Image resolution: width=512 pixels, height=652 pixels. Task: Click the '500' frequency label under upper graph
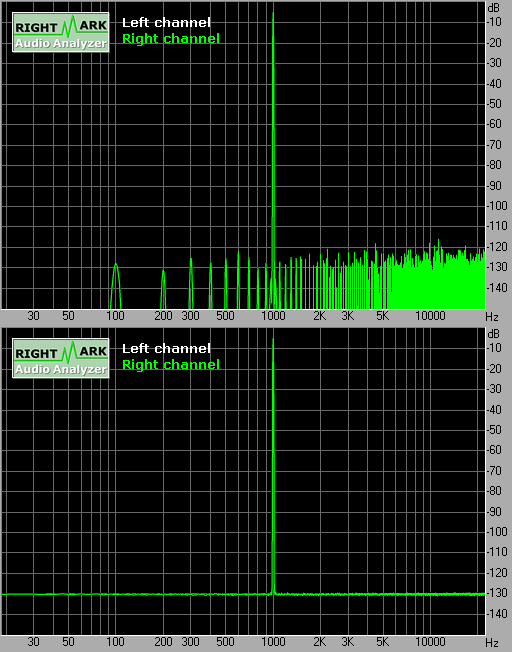(225, 316)
